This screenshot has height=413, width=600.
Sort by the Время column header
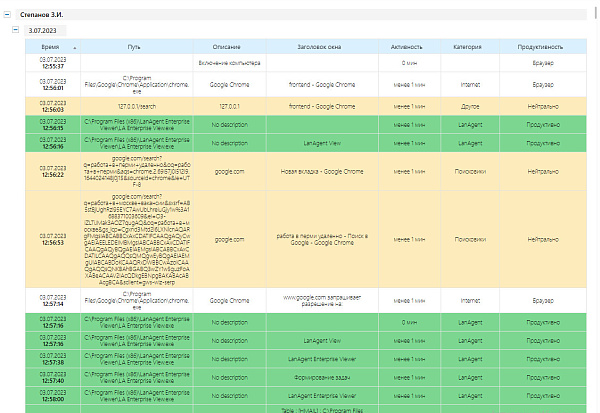pos(50,47)
